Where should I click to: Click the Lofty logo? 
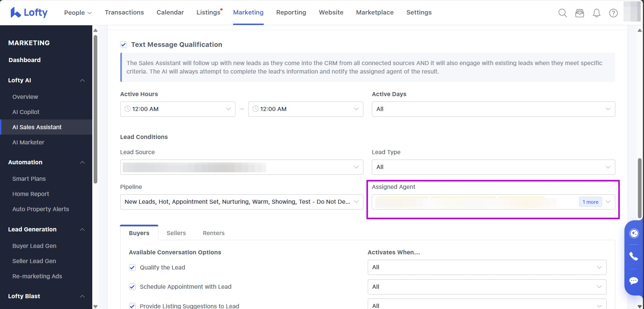pyautogui.click(x=29, y=12)
